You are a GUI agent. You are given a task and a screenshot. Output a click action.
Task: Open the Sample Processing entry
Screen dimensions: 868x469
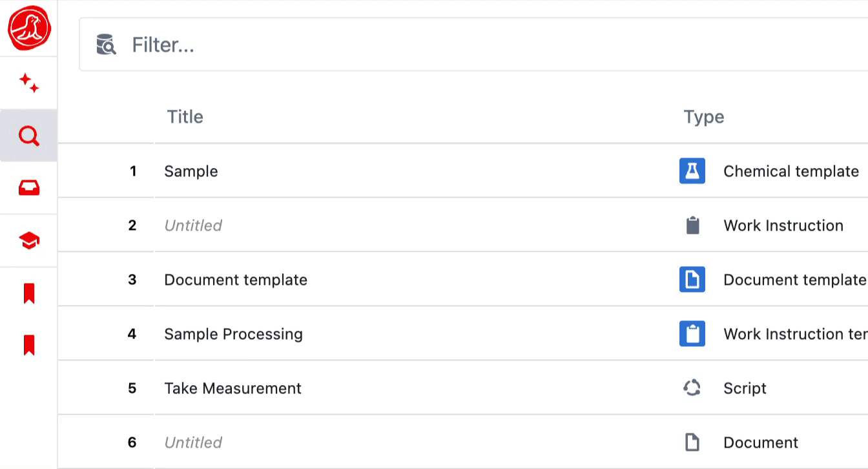[x=233, y=334]
